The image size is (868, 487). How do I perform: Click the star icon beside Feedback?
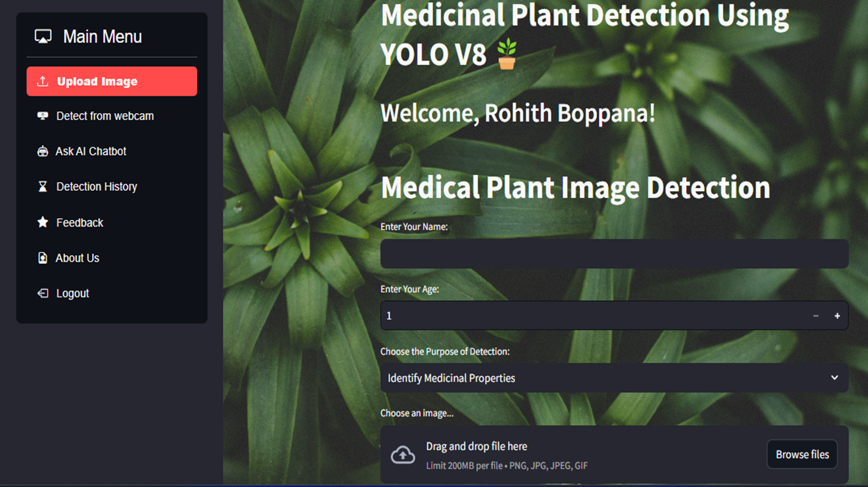click(x=42, y=222)
